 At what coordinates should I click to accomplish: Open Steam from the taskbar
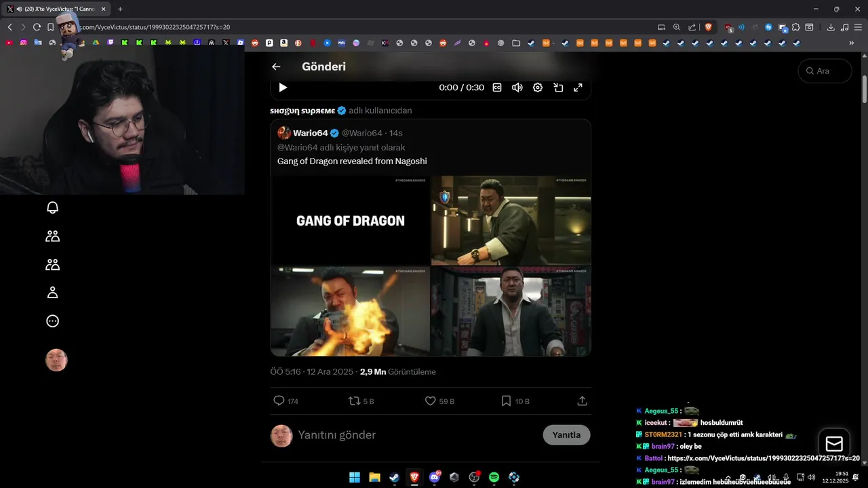[x=394, y=477]
